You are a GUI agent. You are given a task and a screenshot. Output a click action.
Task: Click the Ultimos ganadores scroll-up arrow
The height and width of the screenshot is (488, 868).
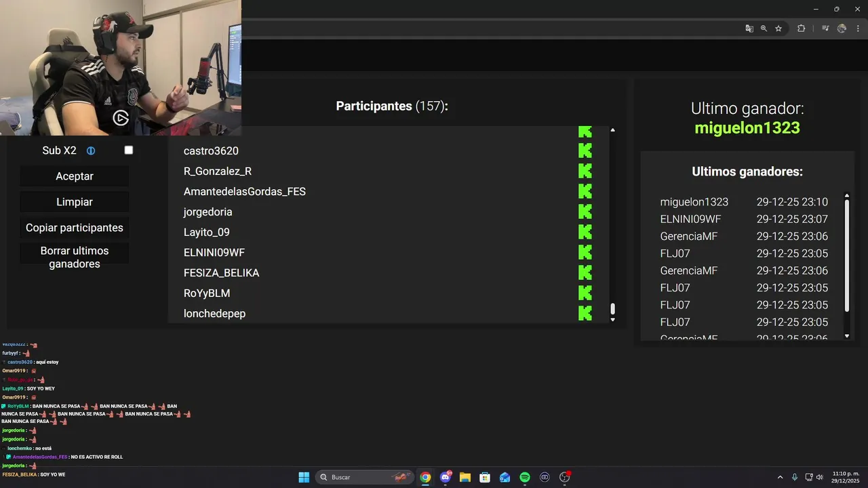coord(846,196)
